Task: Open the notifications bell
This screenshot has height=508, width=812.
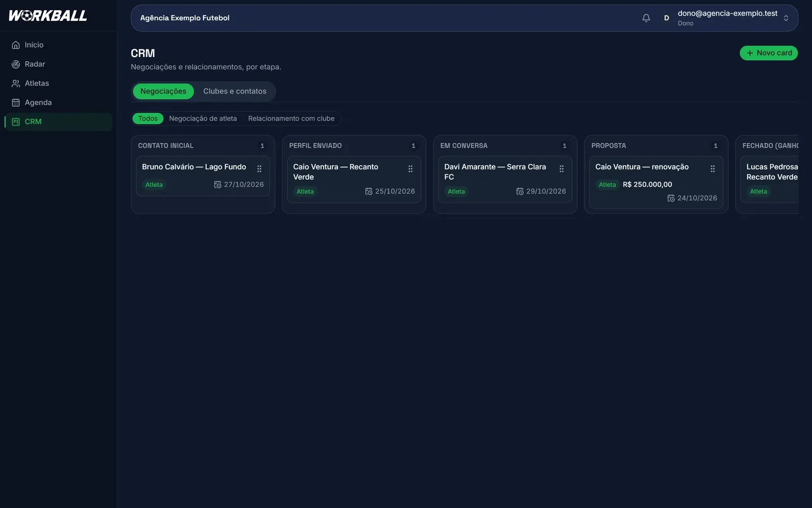Action: [x=646, y=18]
